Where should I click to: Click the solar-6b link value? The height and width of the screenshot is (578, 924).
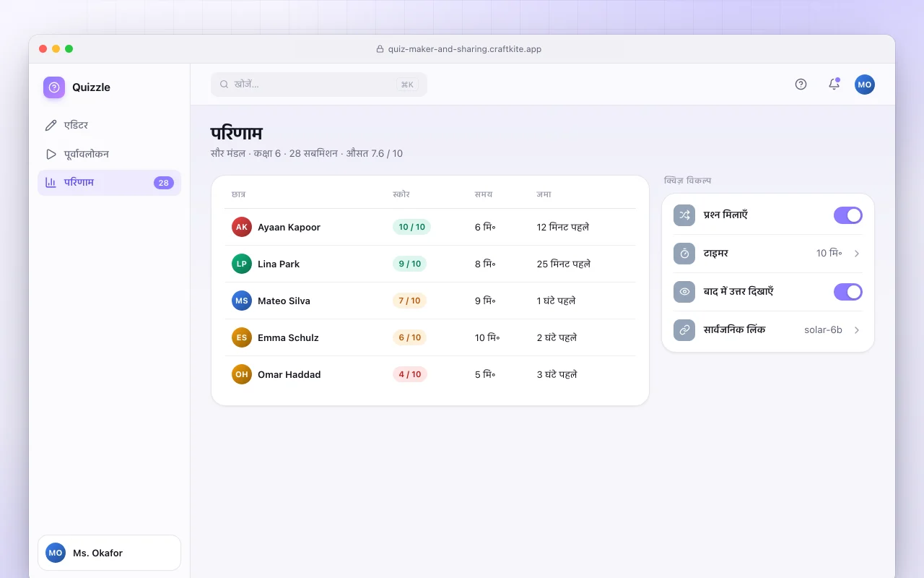tap(823, 330)
